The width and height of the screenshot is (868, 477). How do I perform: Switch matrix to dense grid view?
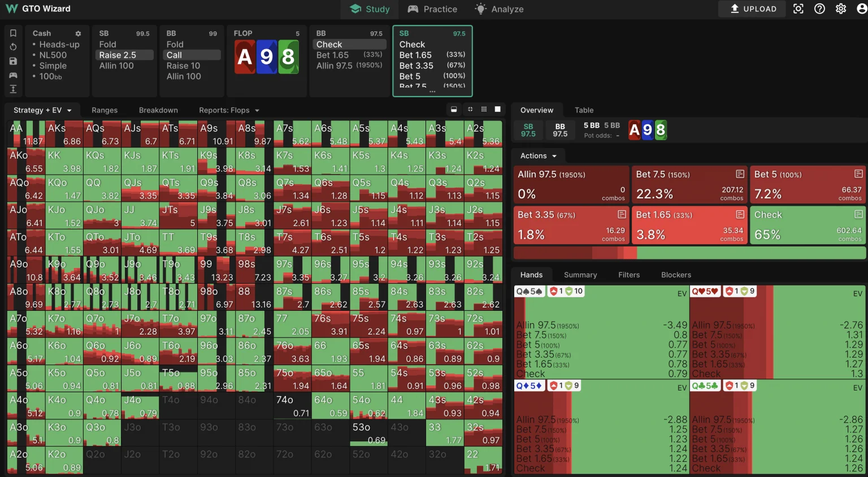[x=484, y=110]
